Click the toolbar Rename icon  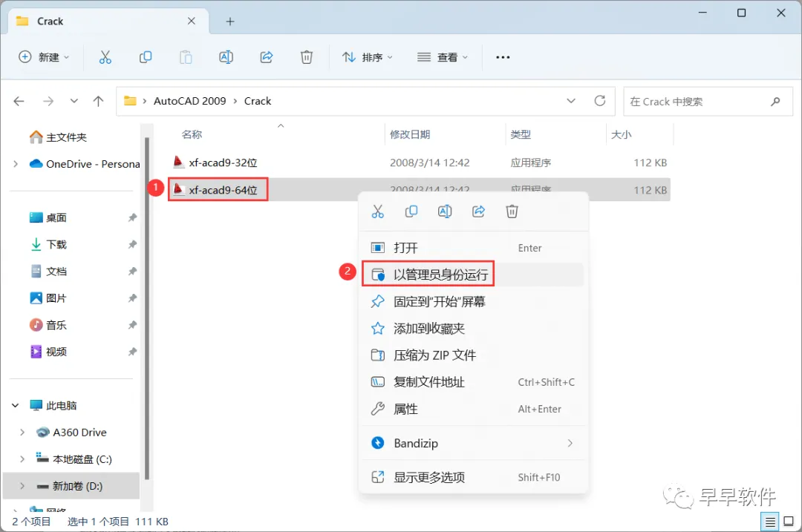(x=226, y=57)
